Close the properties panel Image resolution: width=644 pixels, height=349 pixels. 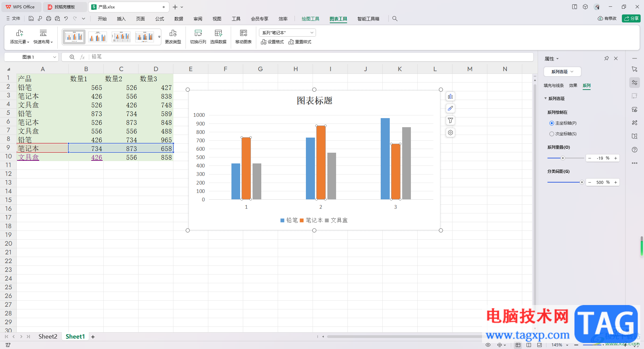[x=616, y=58]
